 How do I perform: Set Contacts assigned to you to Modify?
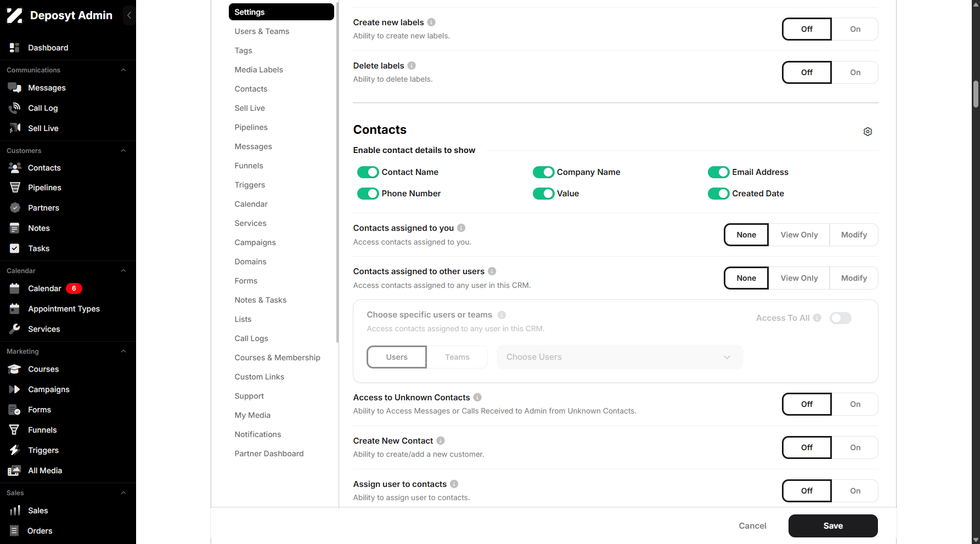click(x=854, y=235)
